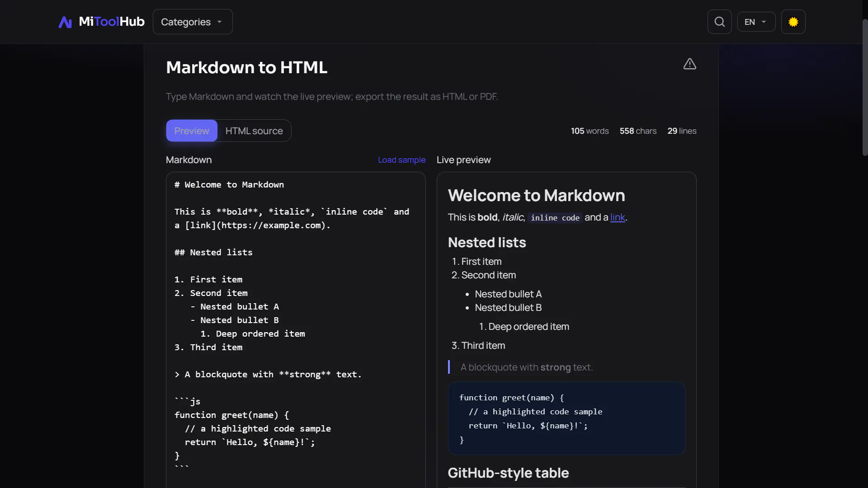Click the tool description subtitle text
The image size is (868, 488).
click(332, 97)
